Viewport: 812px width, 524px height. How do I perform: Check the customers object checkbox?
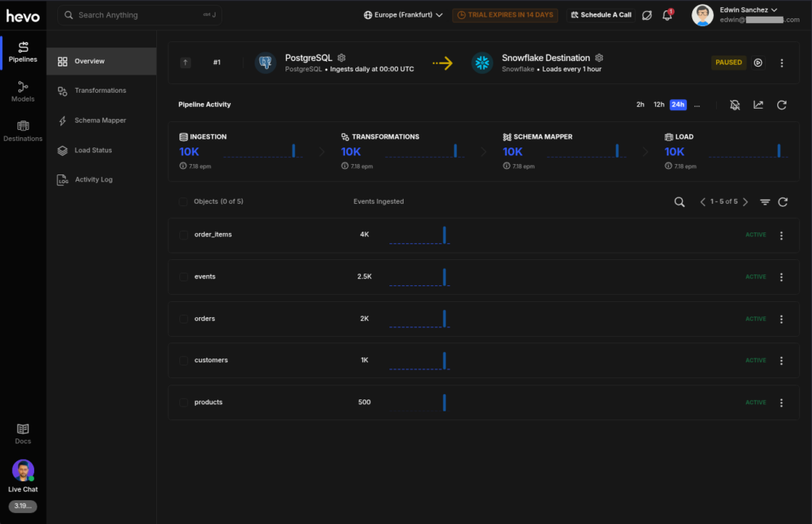pos(183,361)
